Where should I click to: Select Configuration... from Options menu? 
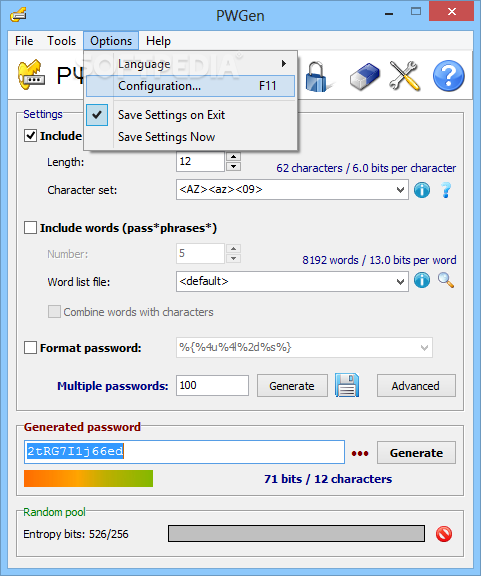point(190,86)
